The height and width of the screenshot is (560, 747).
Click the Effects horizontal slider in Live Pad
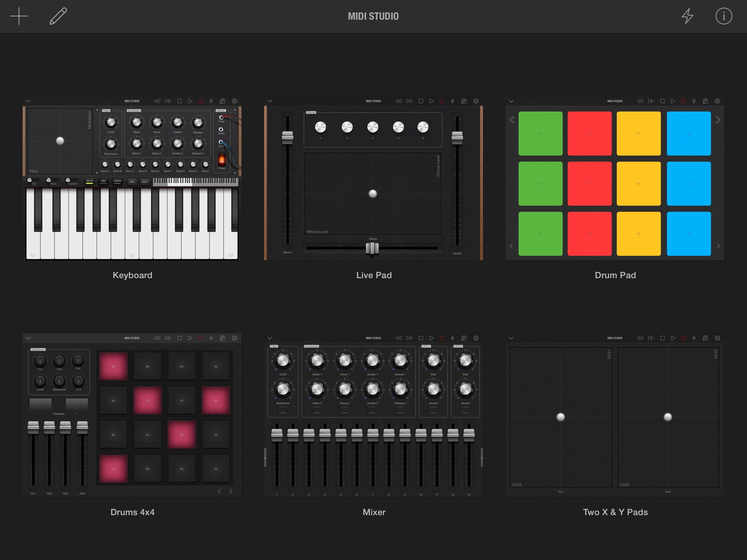coord(372,248)
